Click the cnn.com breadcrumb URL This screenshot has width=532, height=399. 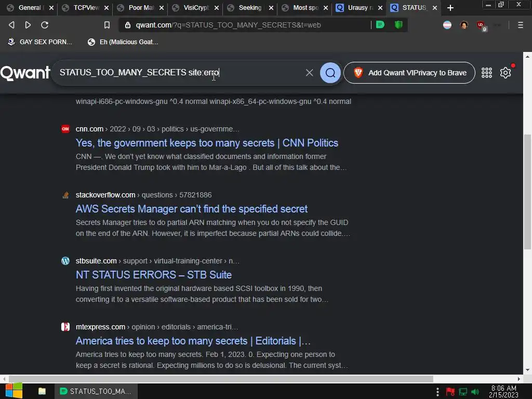click(x=157, y=129)
